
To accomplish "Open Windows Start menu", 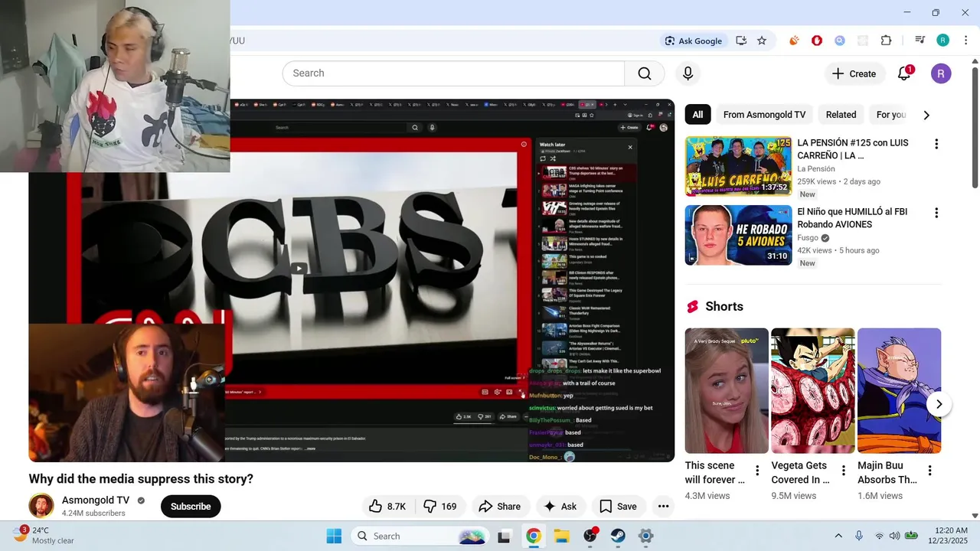I will (x=335, y=536).
